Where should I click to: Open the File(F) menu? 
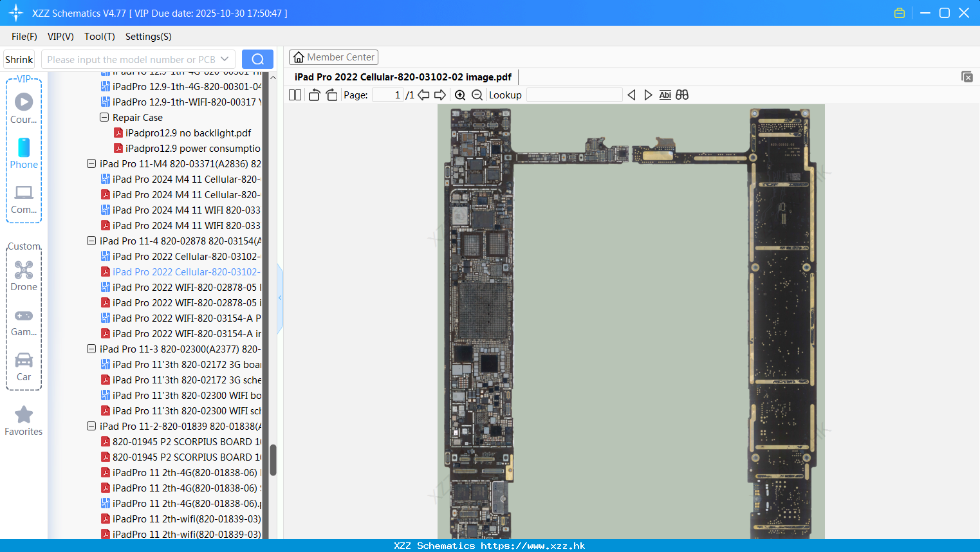[24, 37]
